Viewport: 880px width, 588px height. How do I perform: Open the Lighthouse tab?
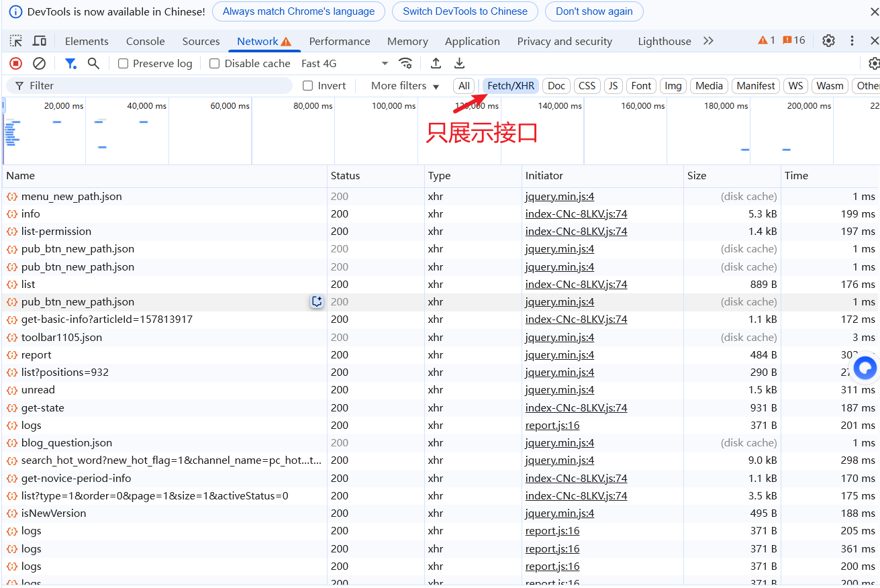pyautogui.click(x=665, y=41)
